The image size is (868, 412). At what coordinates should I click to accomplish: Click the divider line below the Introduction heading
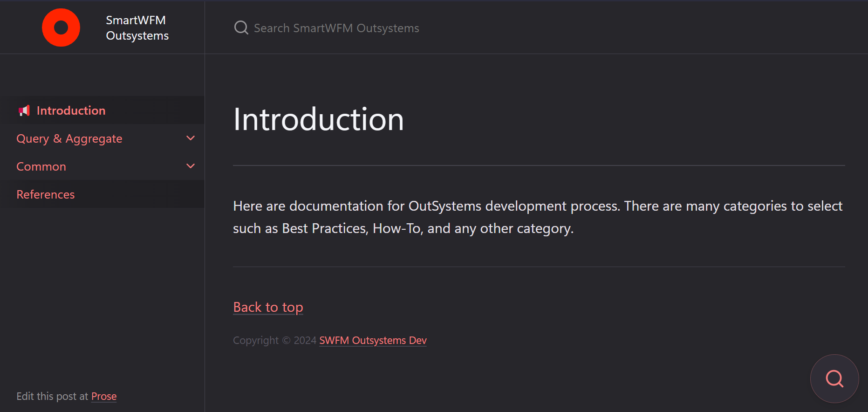[539, 165]
